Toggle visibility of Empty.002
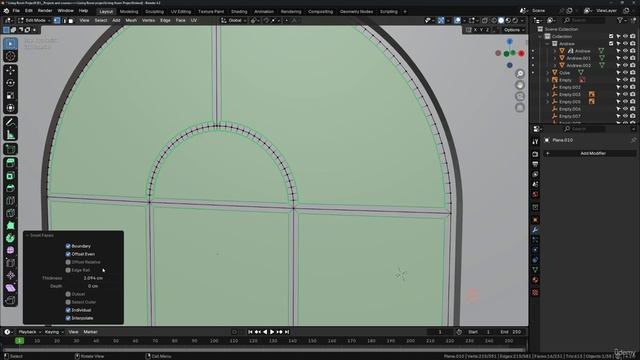 pos(625,87)
